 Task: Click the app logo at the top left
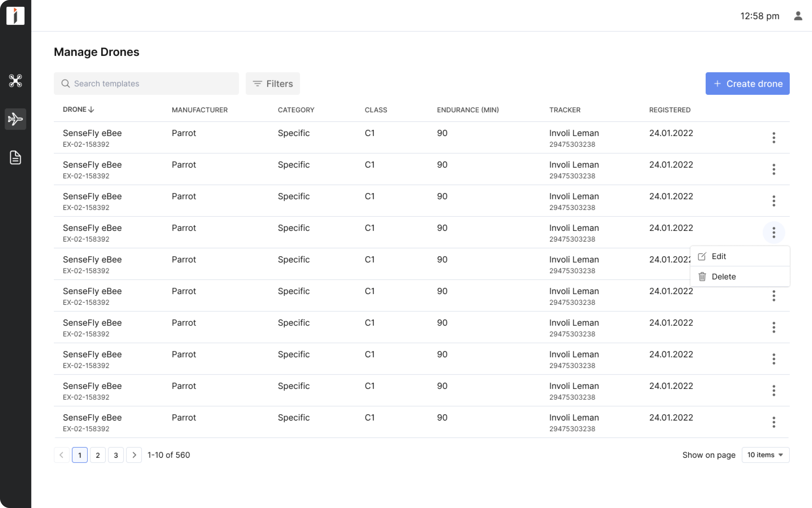point(15,15)
